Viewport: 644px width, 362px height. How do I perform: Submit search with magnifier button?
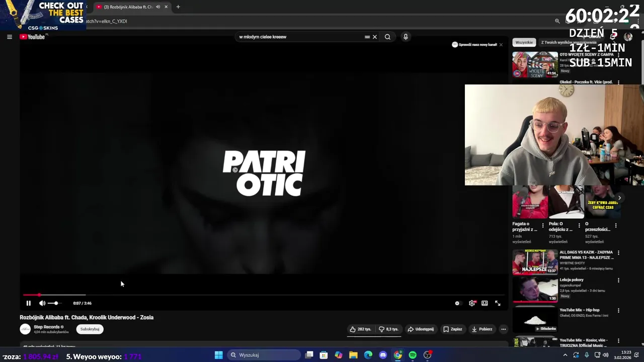[387, 37]
